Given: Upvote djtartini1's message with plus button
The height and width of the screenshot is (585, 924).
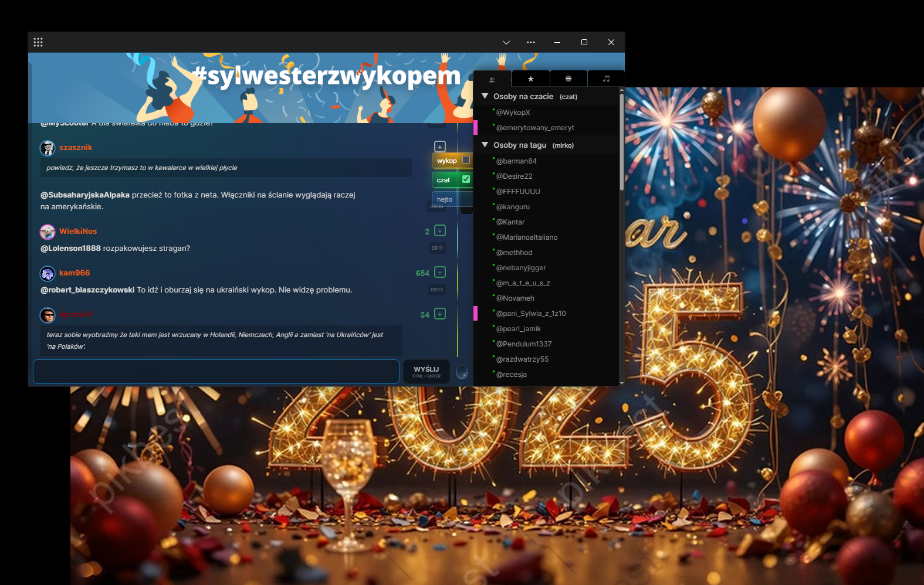Looking at the screenshot, I should pyautogui.click(x=440, y=314).
